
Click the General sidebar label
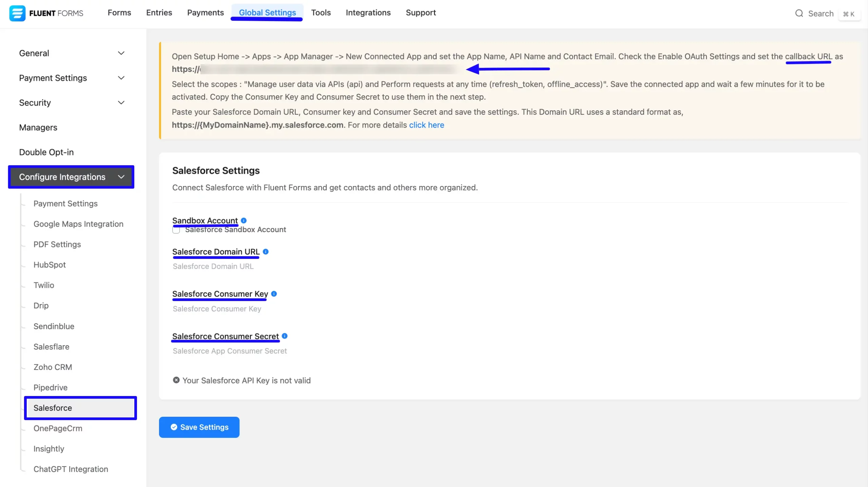pos(34,53)
